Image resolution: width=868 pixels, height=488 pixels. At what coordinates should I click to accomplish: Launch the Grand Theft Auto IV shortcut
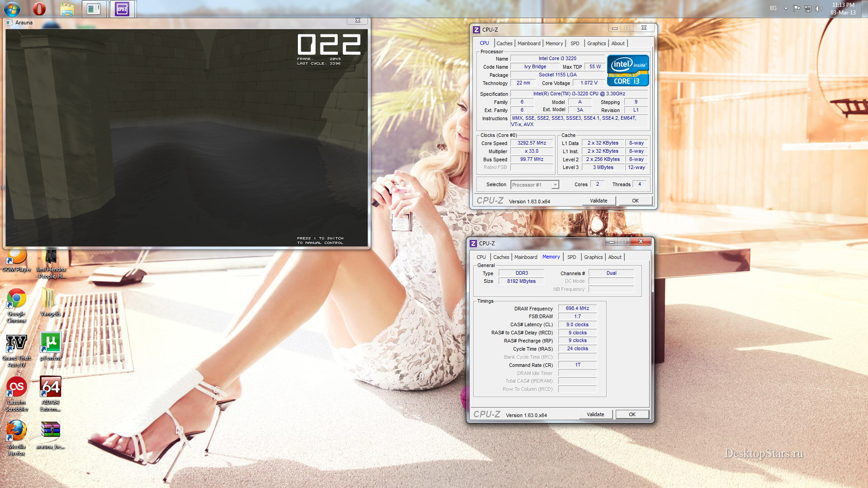pos(16,343)
